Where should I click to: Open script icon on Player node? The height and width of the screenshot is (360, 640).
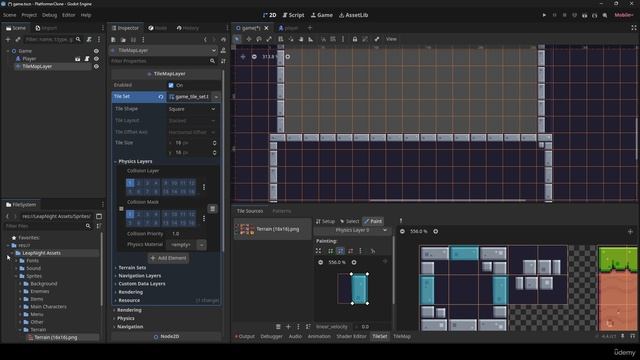click(87, 59)
